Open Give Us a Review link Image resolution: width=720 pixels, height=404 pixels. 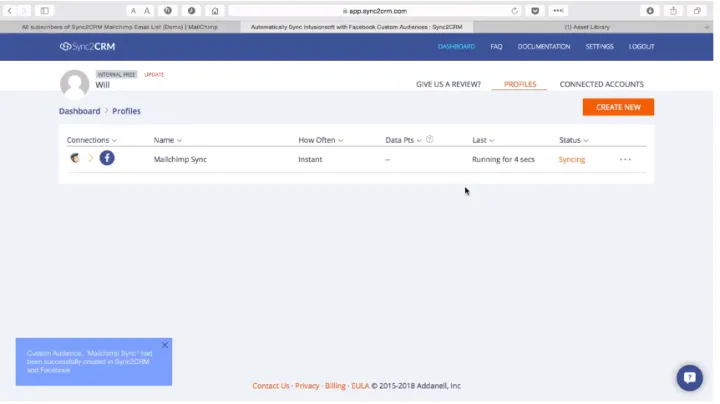[449, 84]
